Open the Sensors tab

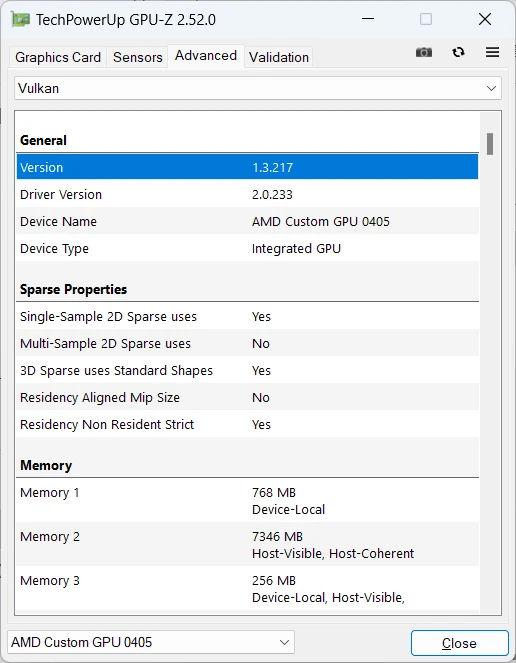pos(138,57)
